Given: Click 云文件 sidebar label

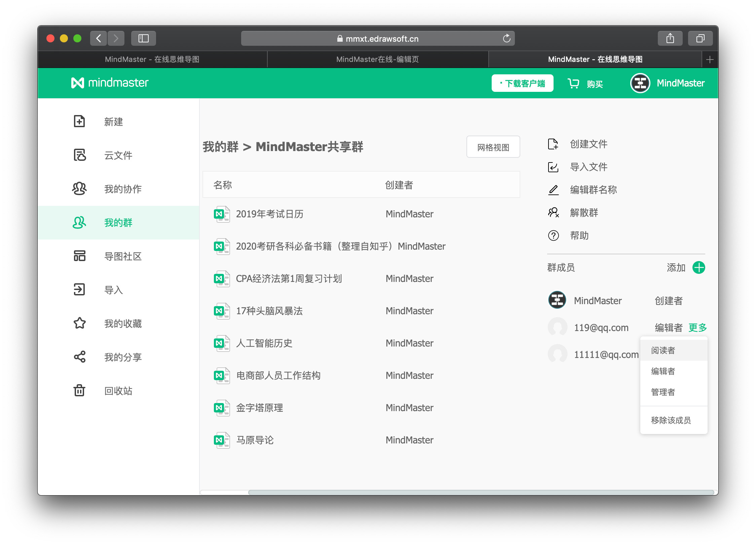Looking at the screenshot, I should pyautogui.click(x=118, y=155).
